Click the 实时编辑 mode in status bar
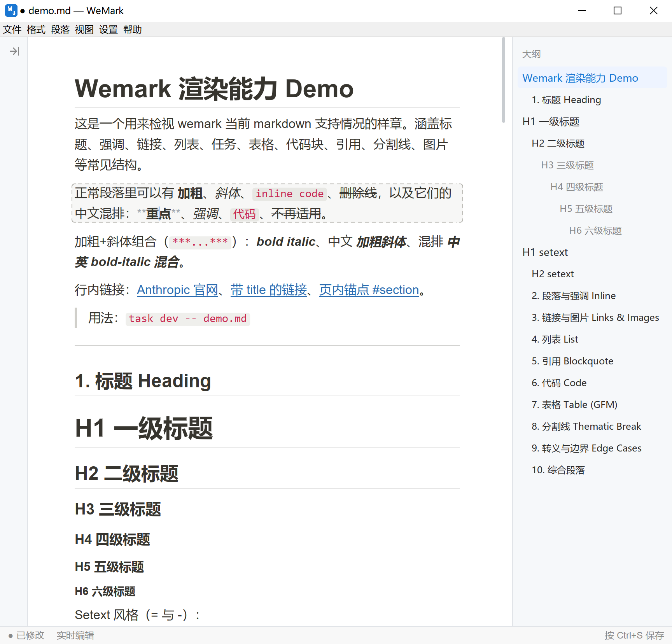 click(75, 635)
